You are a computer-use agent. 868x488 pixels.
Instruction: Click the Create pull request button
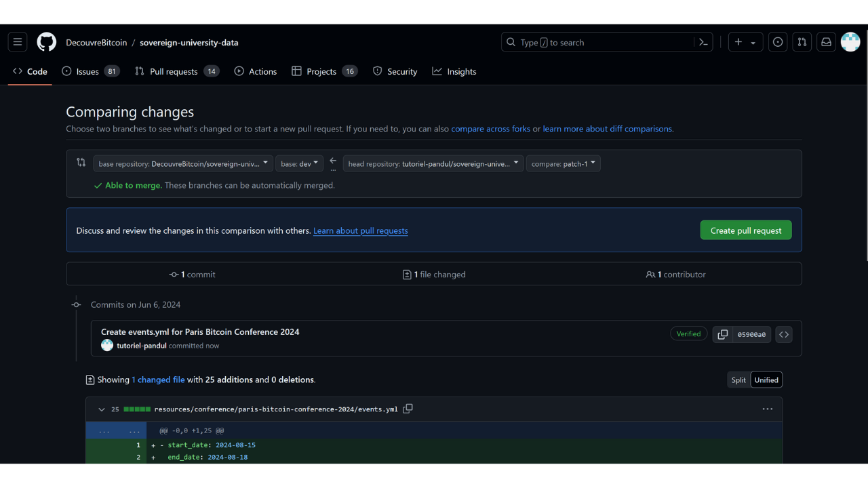745,230
